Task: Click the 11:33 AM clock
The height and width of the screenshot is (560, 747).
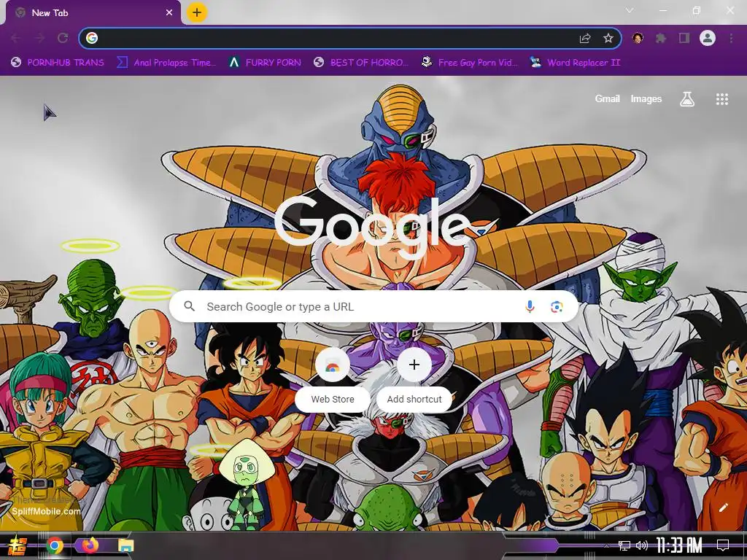Action: (x=679, y=545)
